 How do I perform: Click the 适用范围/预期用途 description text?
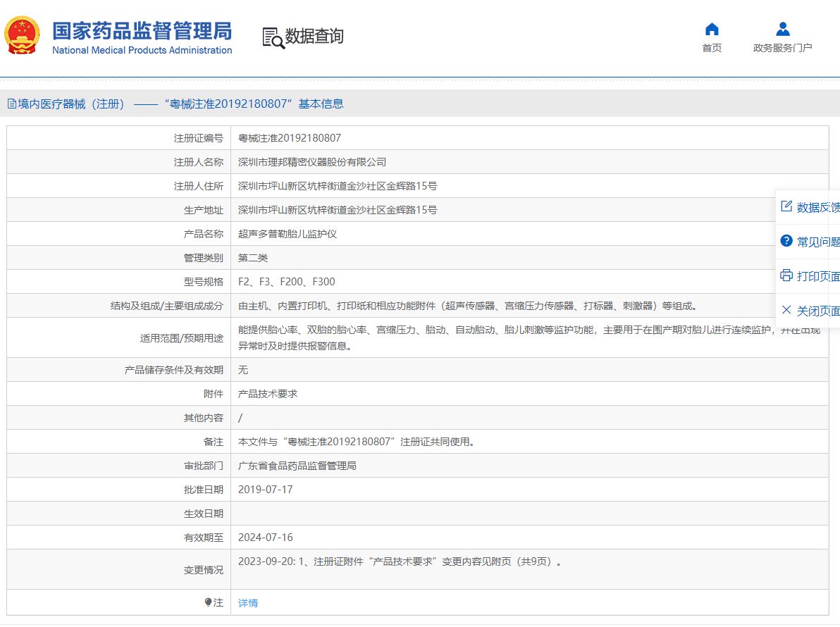[x=529, y=338]
